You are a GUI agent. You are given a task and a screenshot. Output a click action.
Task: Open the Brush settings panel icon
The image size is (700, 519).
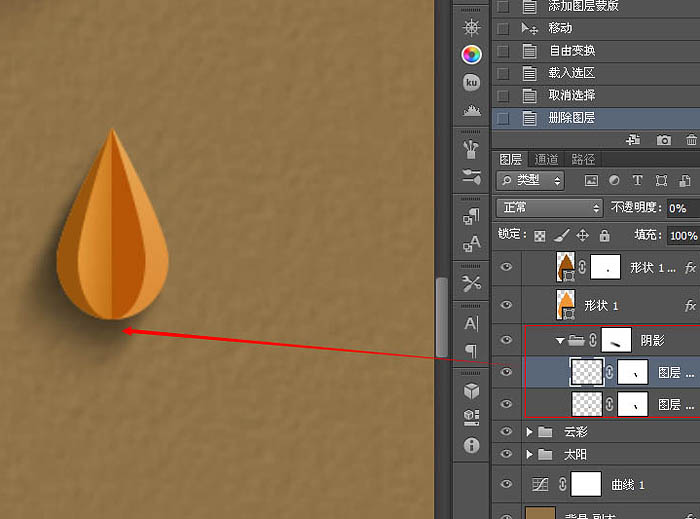[x=471, y=177]
